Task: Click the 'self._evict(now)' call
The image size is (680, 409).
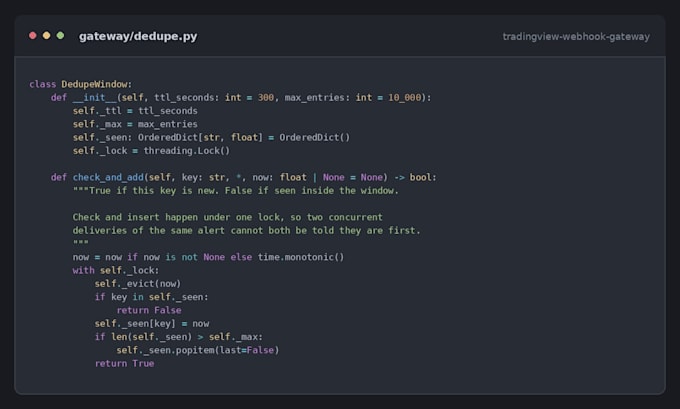Action: point(137,284)
